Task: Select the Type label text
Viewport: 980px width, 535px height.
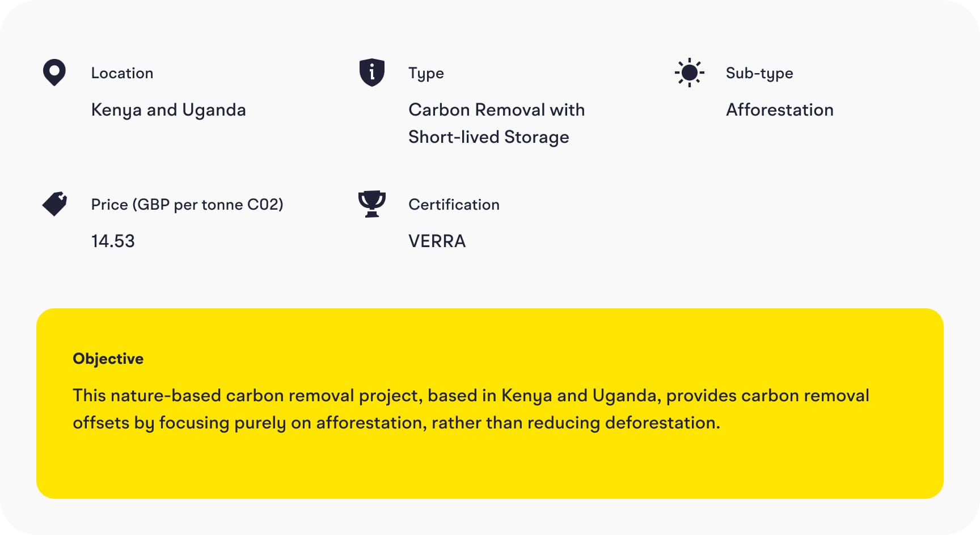Action: pyautogui.click(x=426, y=73)
